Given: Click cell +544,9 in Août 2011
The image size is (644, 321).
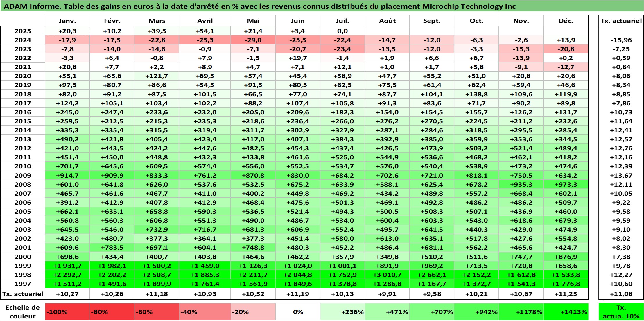Looking at the screenshot, I should [387, 157].
